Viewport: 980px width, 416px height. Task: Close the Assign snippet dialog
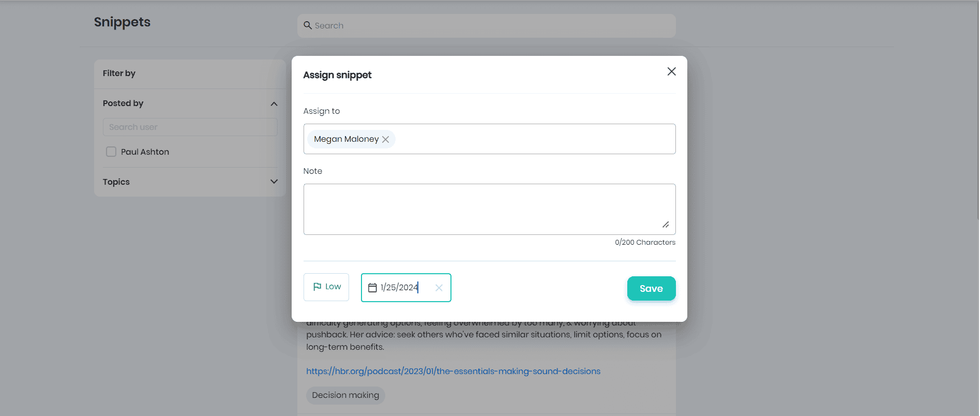[671, 71]
